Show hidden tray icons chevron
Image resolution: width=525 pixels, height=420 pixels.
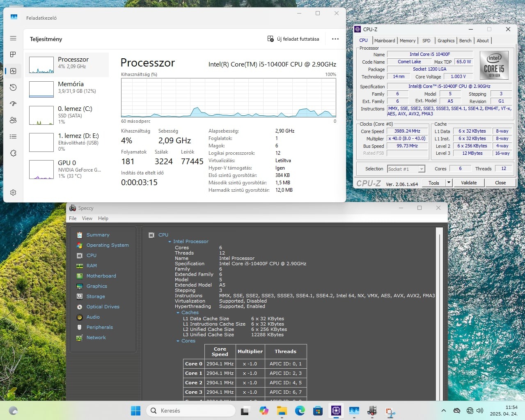pos(444,411)
